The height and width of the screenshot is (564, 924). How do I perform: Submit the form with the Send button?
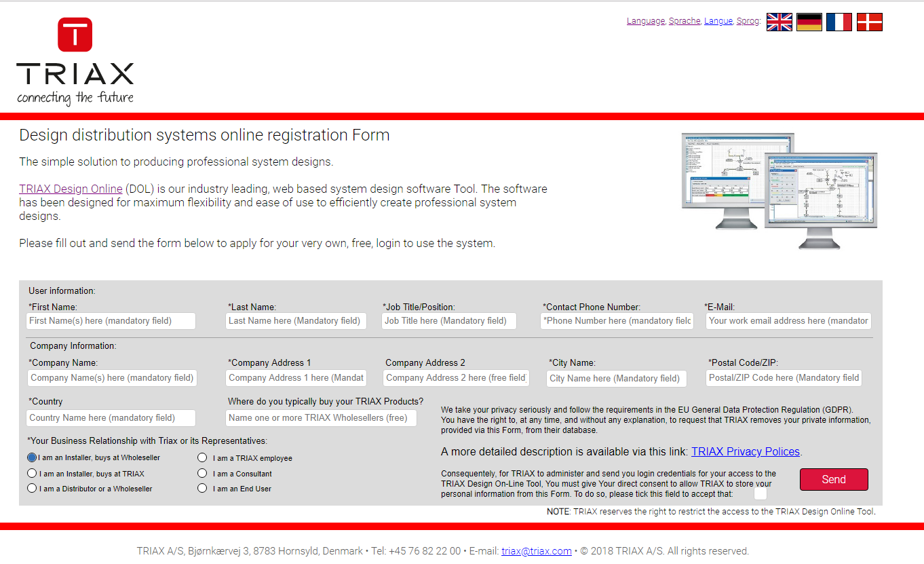coord(834,479)
